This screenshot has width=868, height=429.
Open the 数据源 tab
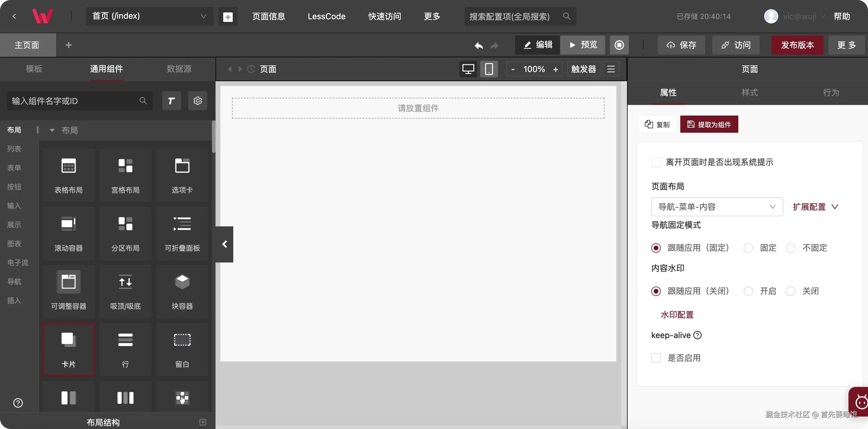coord(179,69)
